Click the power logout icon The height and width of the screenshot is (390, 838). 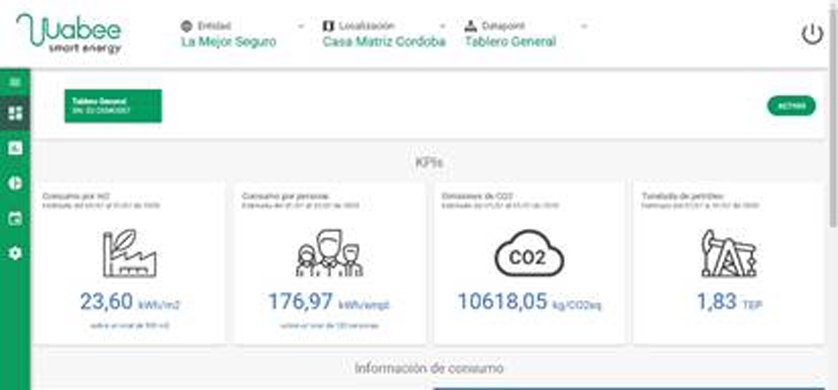pyautogui.click(x=812, y=35)
